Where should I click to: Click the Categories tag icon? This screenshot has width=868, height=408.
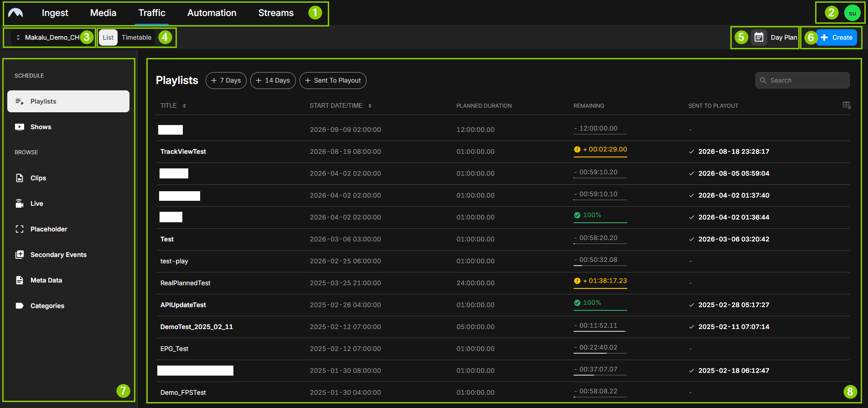point(20,306)
